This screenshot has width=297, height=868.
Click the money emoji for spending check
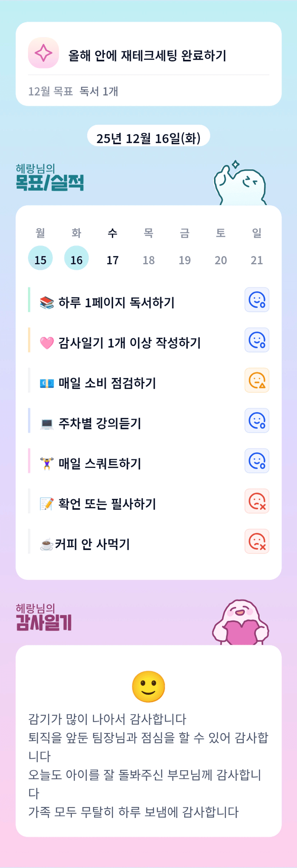tap(47, 383)
